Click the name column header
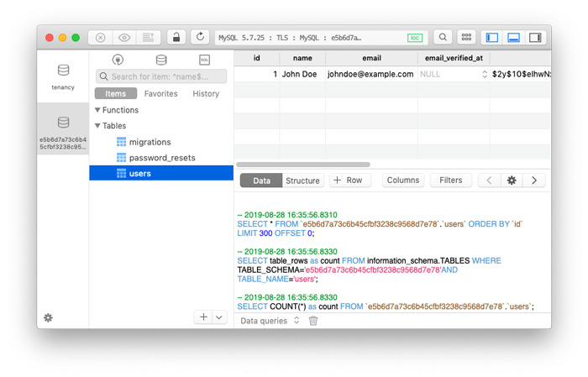This screenshot has width=588, height=377. coord(302,58)
